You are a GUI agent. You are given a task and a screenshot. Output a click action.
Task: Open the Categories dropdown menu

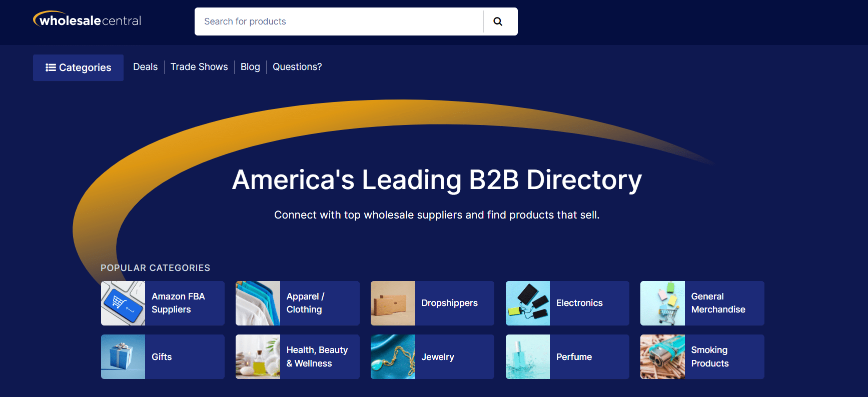click(78, 67)
